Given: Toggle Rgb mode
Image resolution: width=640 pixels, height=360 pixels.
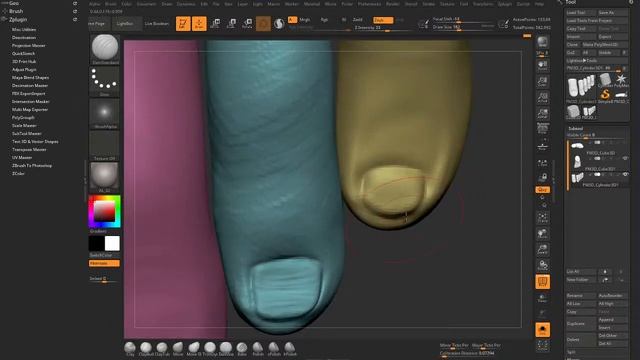Looking at the screenshot, I should click(324, 20).
